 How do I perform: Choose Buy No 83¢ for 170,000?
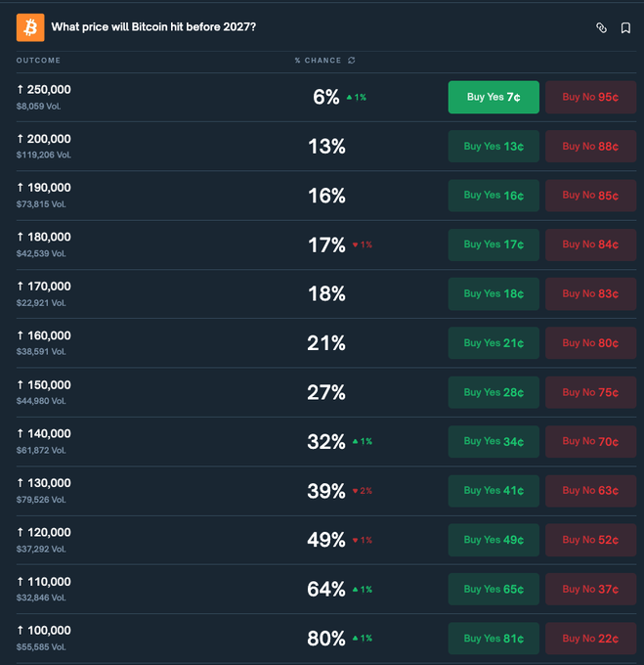(x=590, y=293)
